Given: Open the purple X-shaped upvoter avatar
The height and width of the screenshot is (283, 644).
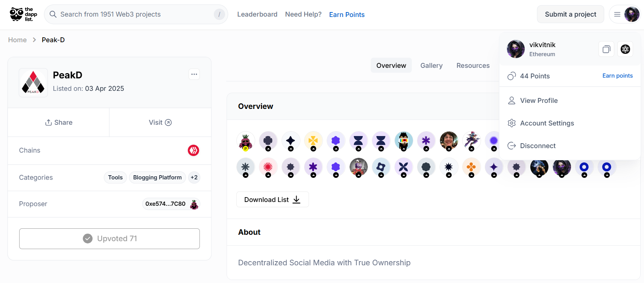Looking at the screenshot, I should coord(403,167).
